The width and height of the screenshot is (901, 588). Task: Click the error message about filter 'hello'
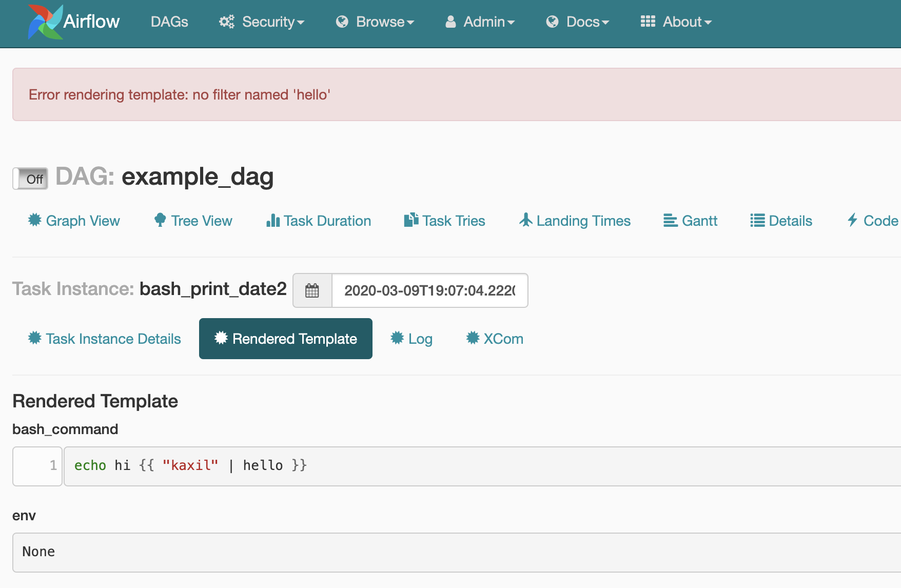(x=180, y=94)
